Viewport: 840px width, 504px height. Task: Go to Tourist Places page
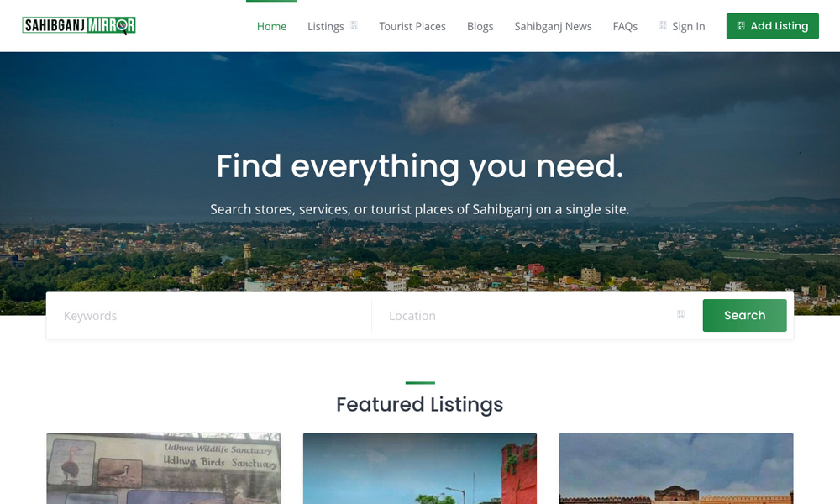click(412, 26)
